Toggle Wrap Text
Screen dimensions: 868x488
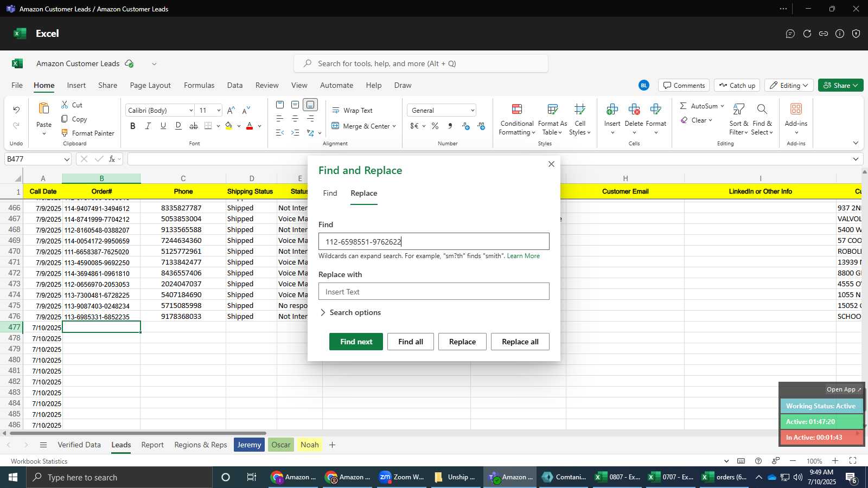pyautogui.click(x=352, y=110)
